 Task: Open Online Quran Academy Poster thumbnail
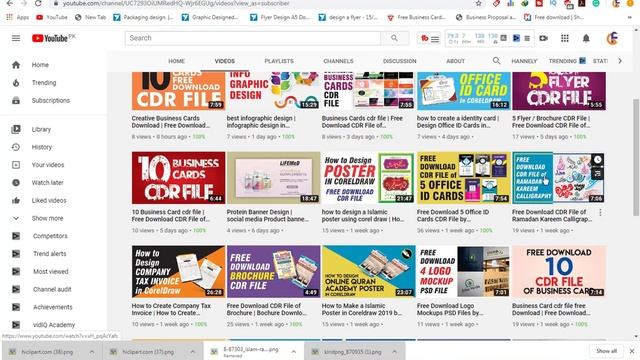(x=368, y=271)
